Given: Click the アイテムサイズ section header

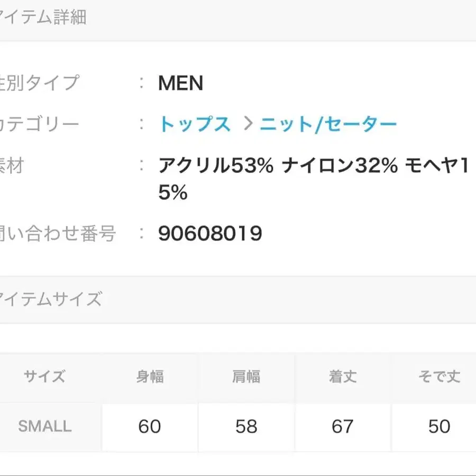Looking at the screenshot, I should tap(51, 299).
